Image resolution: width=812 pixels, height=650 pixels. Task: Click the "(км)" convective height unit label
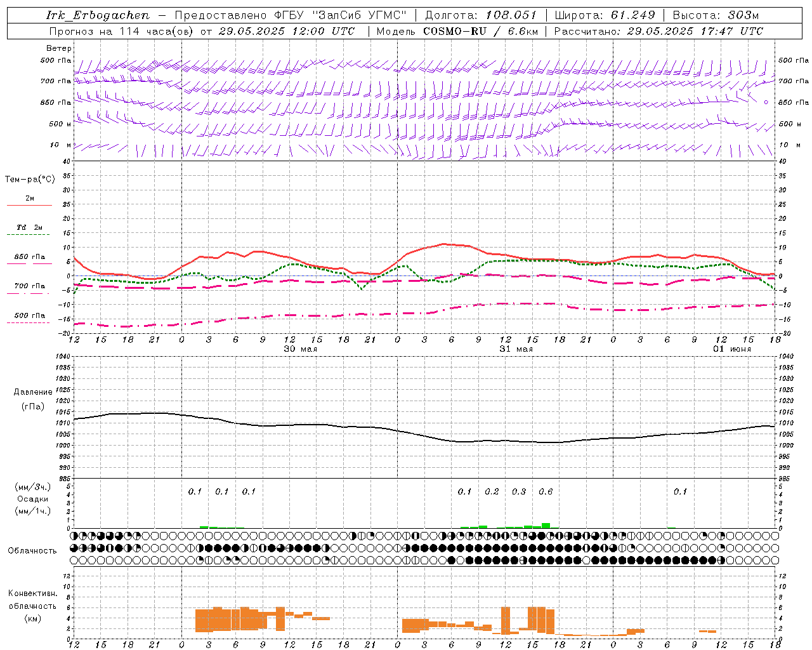(x=32, y=618)
